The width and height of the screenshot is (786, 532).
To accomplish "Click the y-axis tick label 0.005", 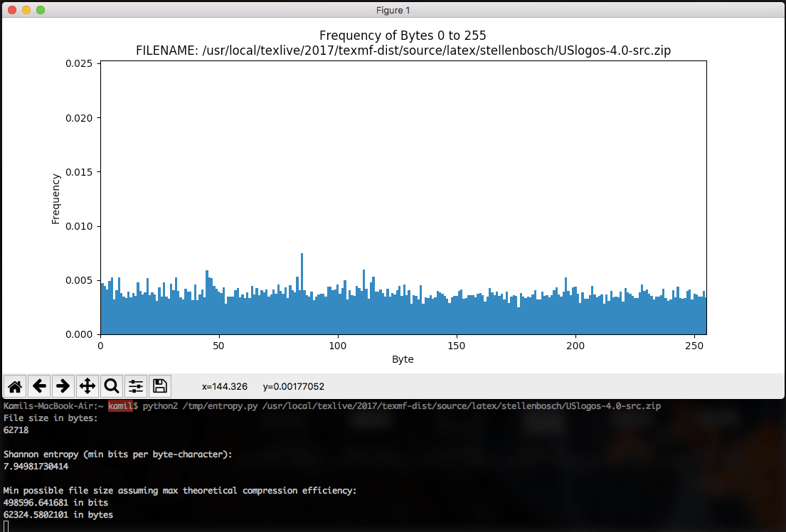I will 79,280.
